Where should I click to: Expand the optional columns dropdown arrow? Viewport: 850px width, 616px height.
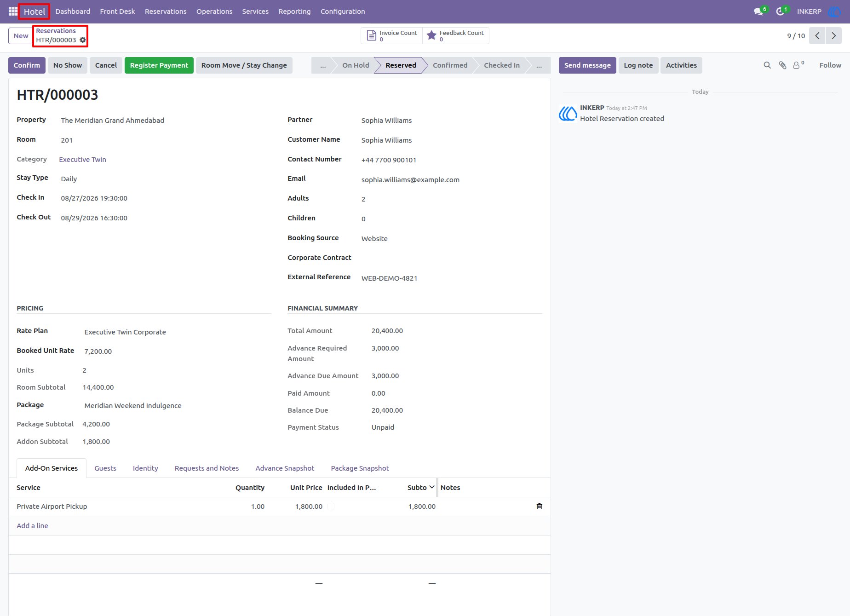click(432, 487)
